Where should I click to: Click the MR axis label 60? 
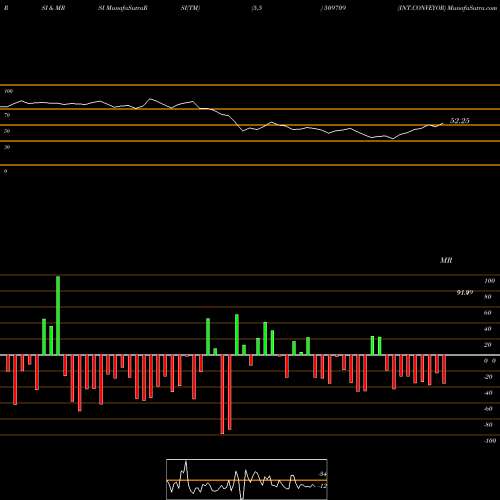[x=488, y=313]
